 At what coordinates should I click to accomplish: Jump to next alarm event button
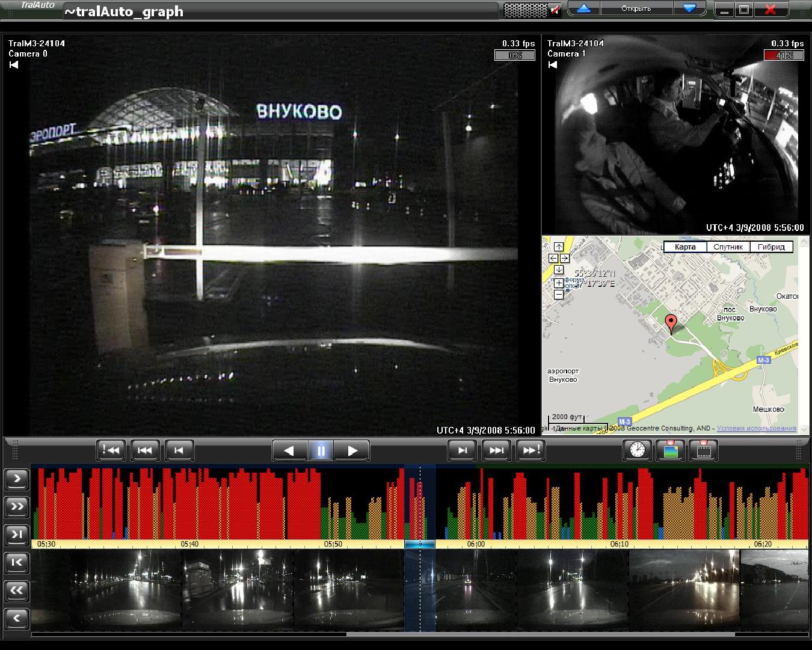[x=531, y=450]
